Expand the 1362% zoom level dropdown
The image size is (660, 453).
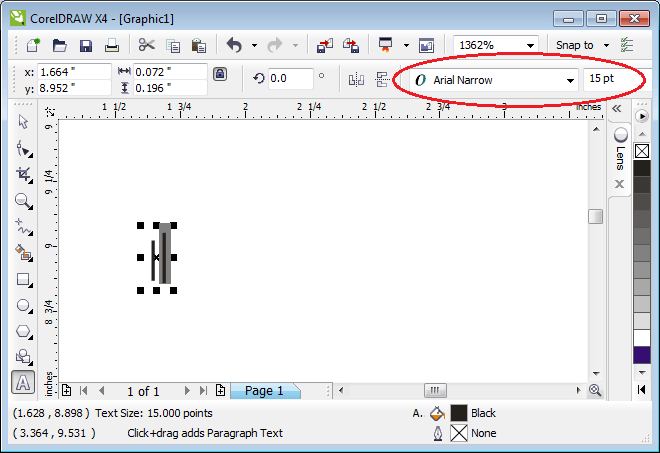coord(530,45)
